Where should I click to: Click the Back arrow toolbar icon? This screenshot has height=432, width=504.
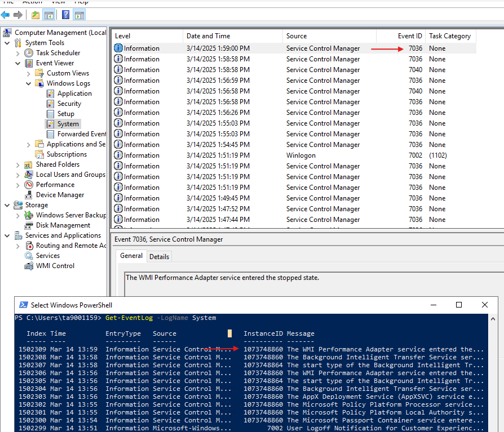tap(6, 15)
